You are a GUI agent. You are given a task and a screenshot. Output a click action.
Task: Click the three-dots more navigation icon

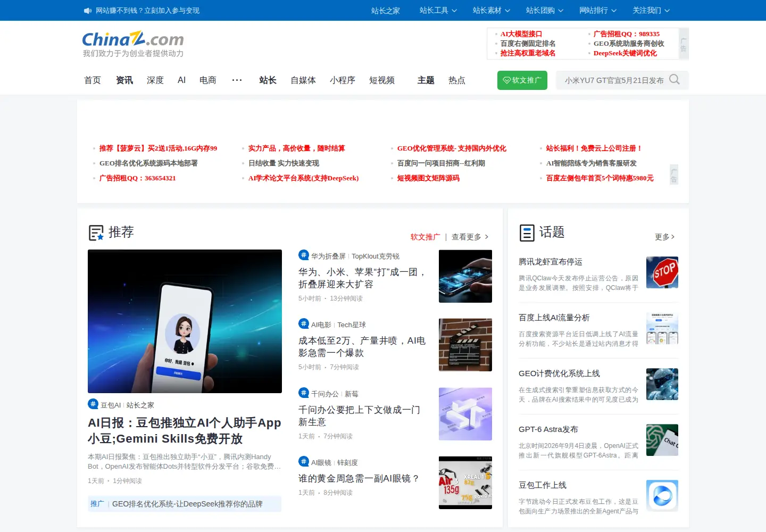pyautogui.click(x=237, y=80)
